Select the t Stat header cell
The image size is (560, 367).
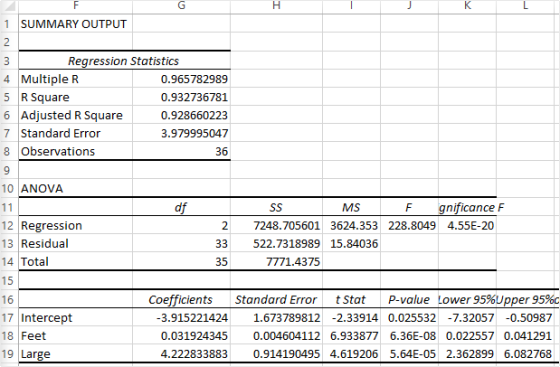[351, 299]
